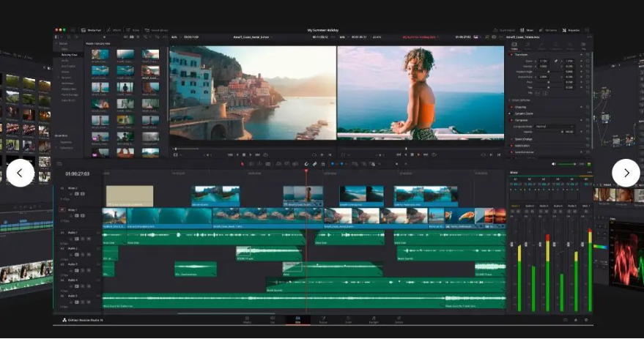This screenshot has width=644, height=339.
Task: Toggle the Composite section enable dot
Action: point(511,119)
